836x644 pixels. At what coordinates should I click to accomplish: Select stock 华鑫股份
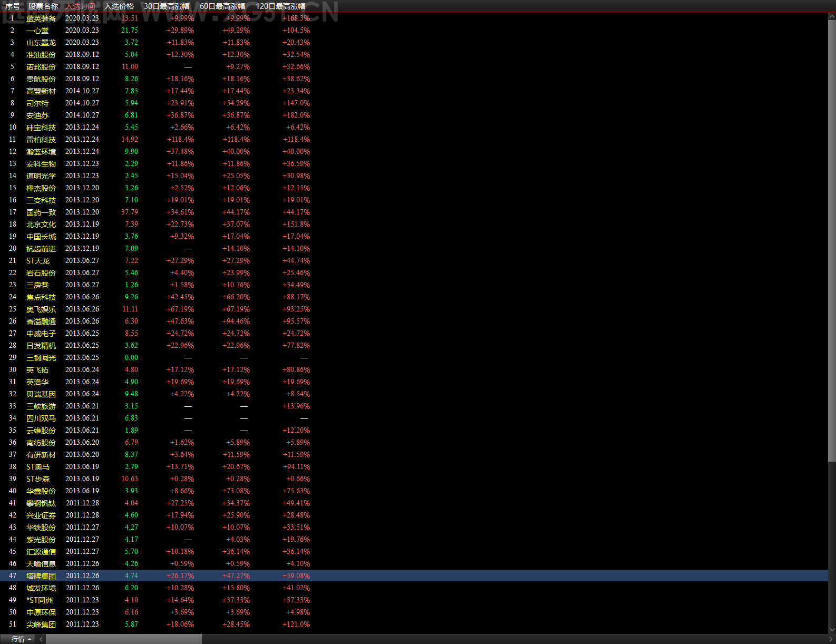tap(41, 491)
